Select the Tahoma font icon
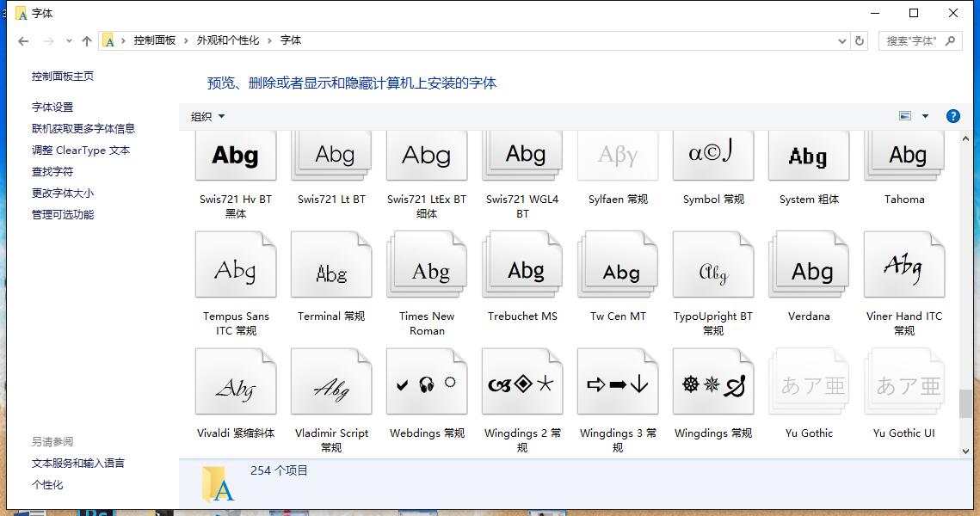980x516 pixels. [904, 156]
